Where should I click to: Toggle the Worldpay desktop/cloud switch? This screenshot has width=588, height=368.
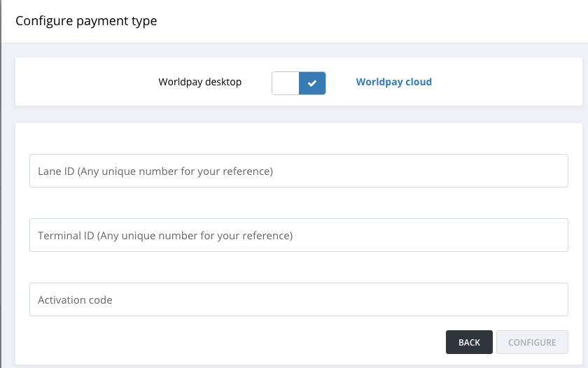click(299, 83)
